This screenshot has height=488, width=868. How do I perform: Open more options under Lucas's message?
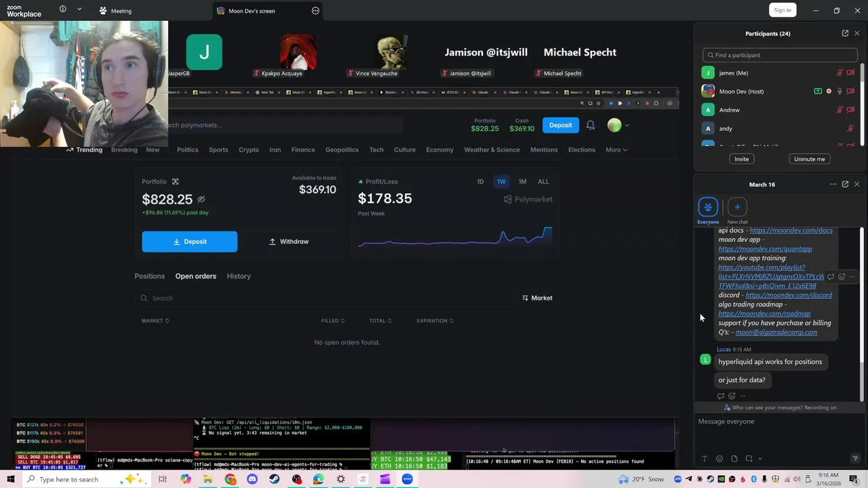pos(743,396)
